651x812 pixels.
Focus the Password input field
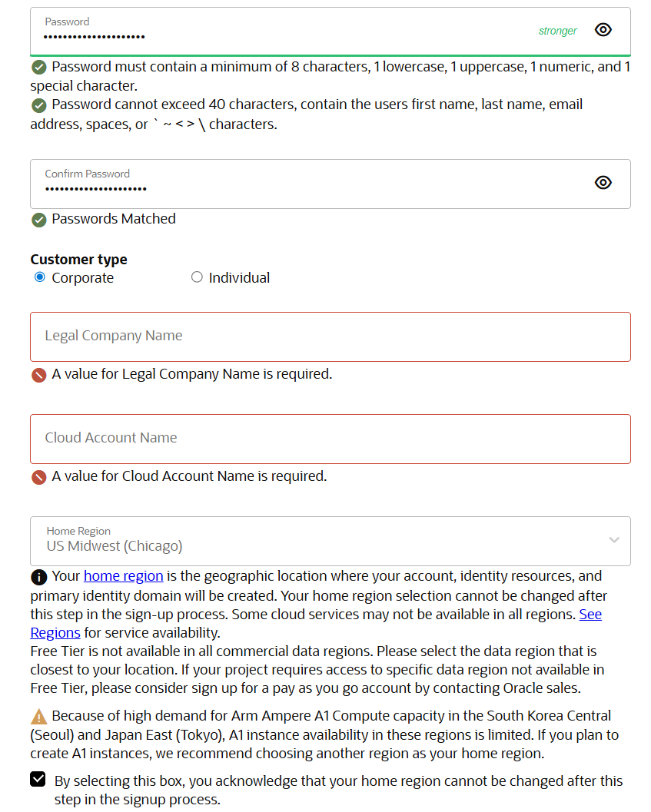[x=231, y=35]
